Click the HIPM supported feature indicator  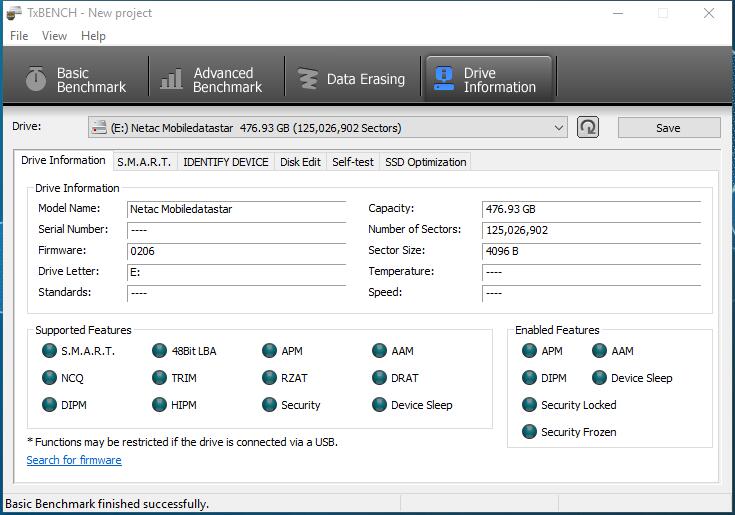[159, 405]
